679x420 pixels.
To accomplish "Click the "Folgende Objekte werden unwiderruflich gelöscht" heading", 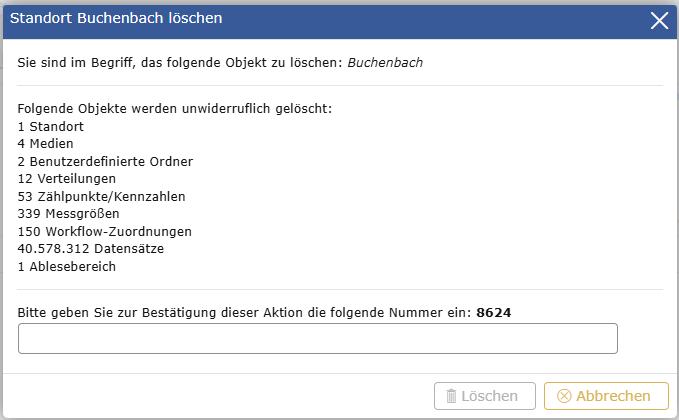I will pyautogui.click(x=175, y=109).
